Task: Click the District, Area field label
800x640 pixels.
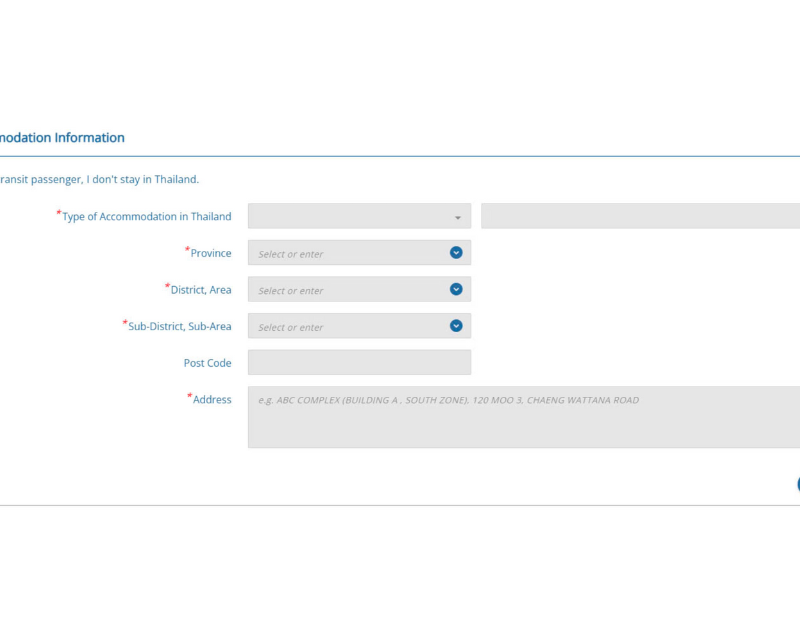Action: point(200,290)
